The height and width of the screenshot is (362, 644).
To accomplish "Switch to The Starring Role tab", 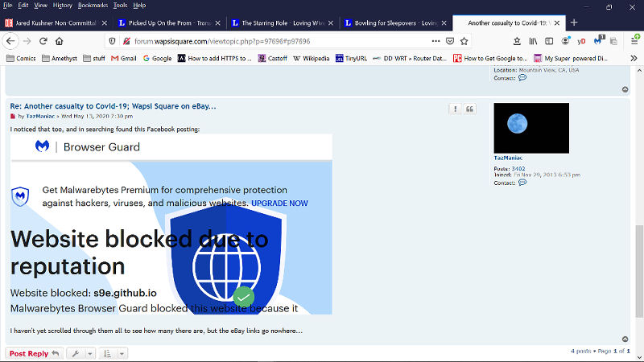I will click(x=282, y=23).
